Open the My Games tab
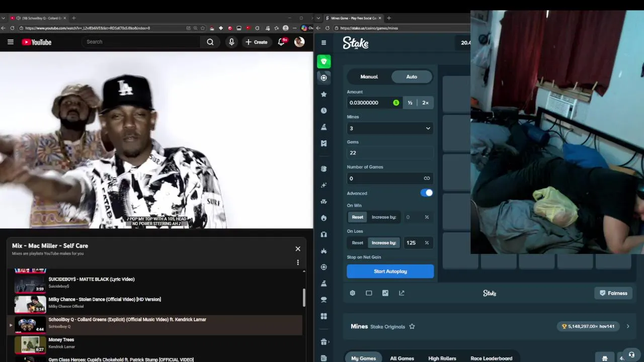This screenshot has width=644, height=362. click(x=363, y=358)
